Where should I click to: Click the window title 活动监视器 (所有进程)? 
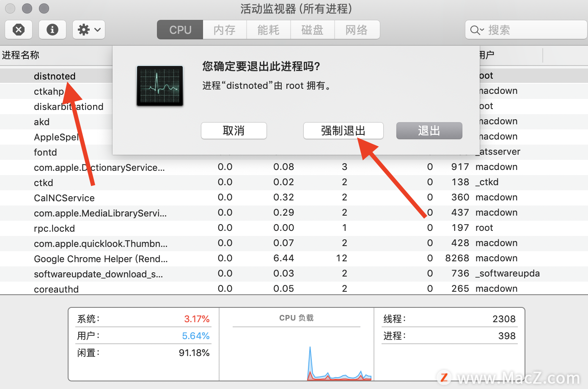[296, 8]
